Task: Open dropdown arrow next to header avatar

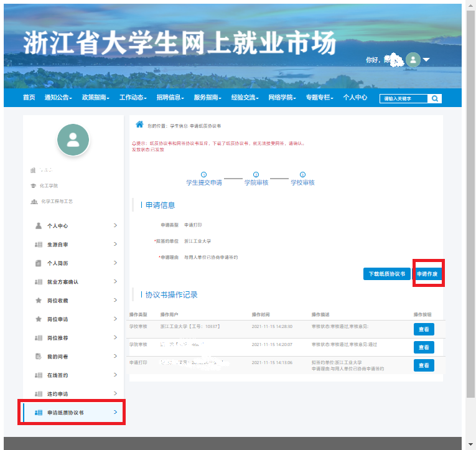Action: coord(427,60)
